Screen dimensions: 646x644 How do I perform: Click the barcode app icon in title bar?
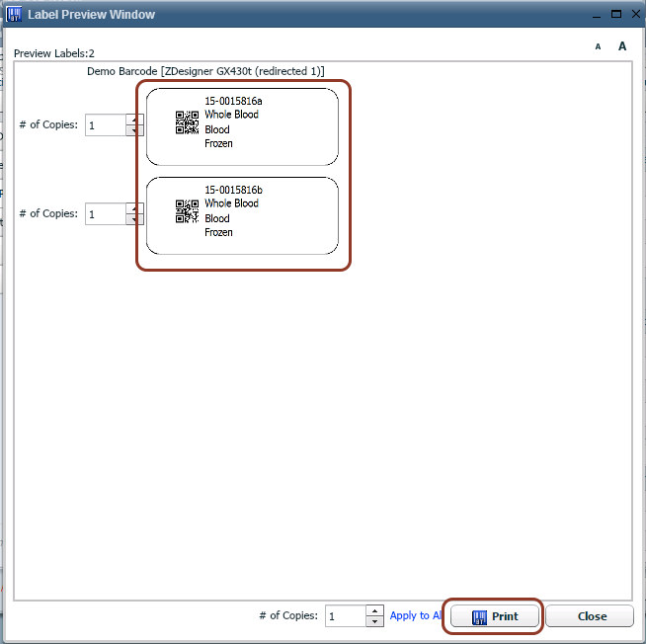tap(14, 15)
